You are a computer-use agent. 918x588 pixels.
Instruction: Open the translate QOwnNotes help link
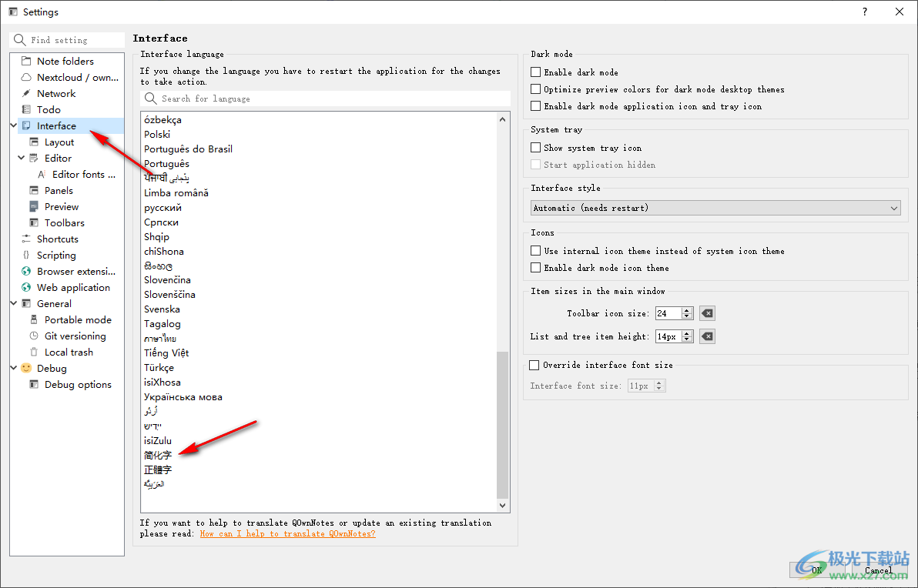pos(287,533)
